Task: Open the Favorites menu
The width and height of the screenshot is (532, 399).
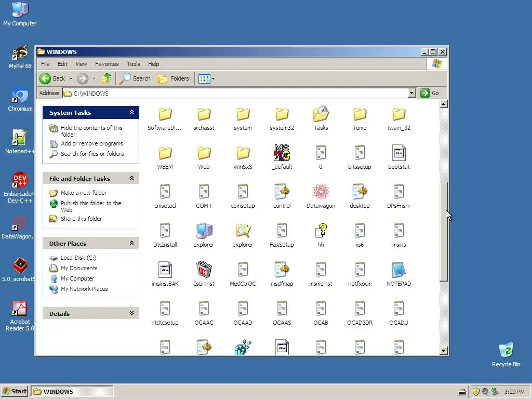Action: click(107, 64)
